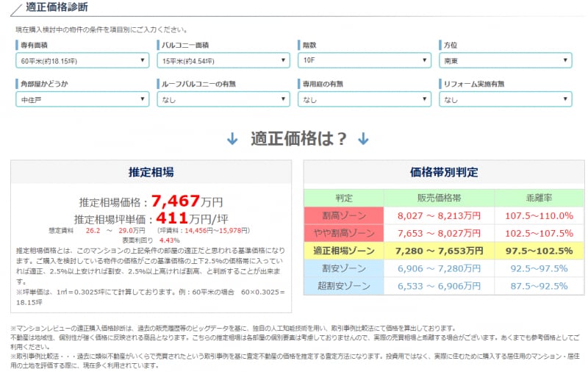
Task: Click the 階数 field label
Action: pyautogui.click(x=309, y=45)
